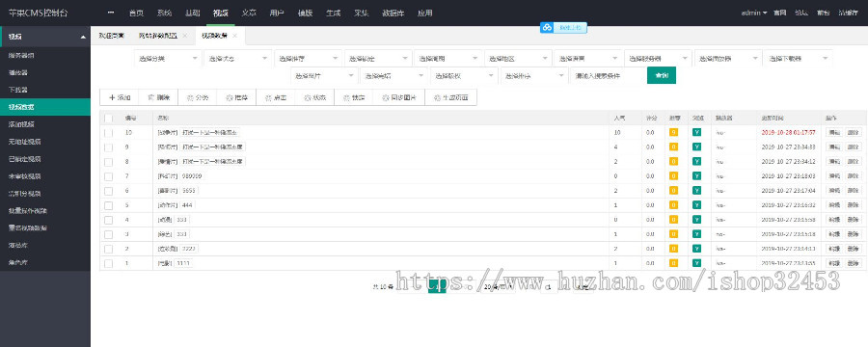Click 删除 button for row 1
The height and width of the screenshot is (347, 868).
(854, 263)
